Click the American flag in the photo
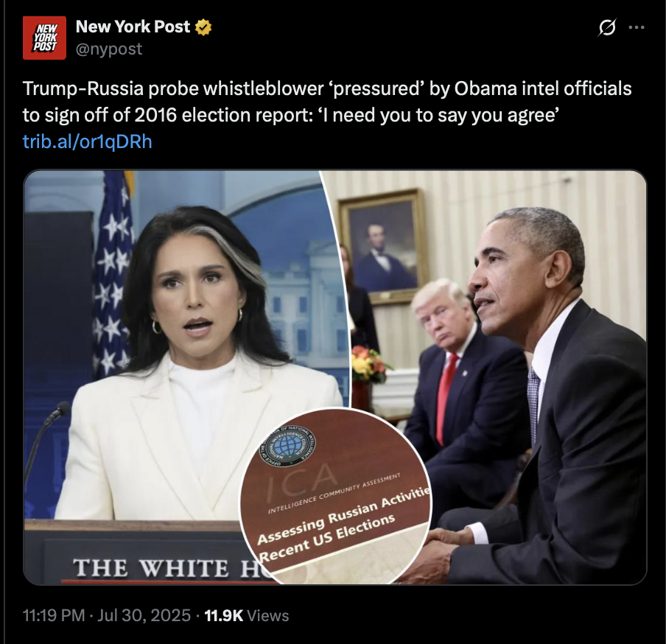The height and width of the screenshot is (644, 666). click(x=111, y=272)
